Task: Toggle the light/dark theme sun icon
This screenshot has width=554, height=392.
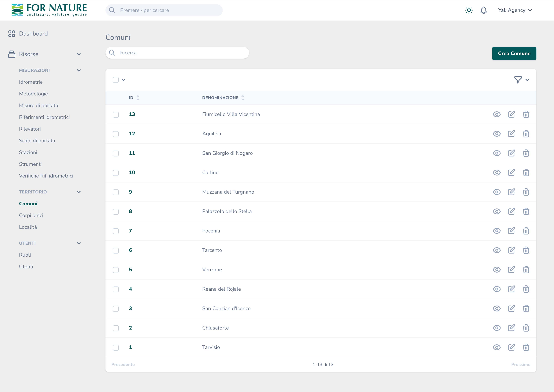Action: (x=469, y=10)
